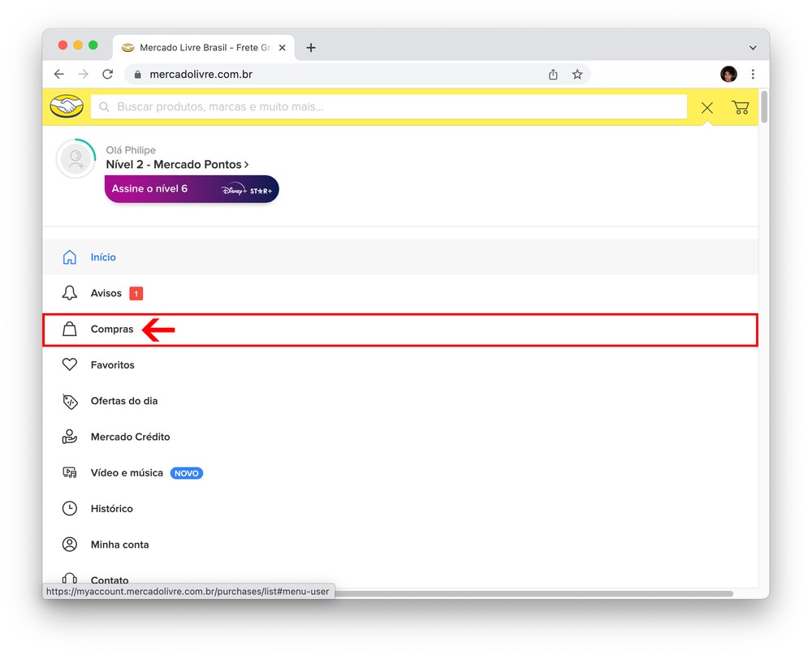Open Ofertas do dia menu item
This screenshot has width=812, height=655.
click(401, 401)
